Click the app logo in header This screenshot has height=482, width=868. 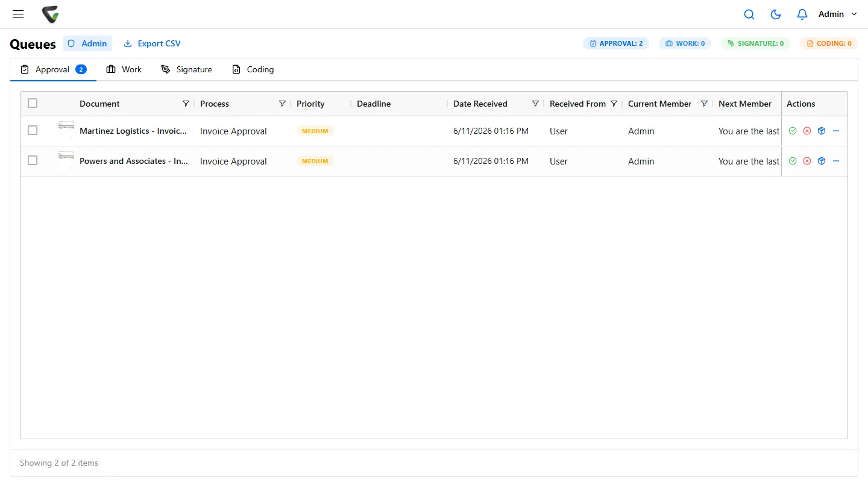pyautogui.click(x=51, y=14)
